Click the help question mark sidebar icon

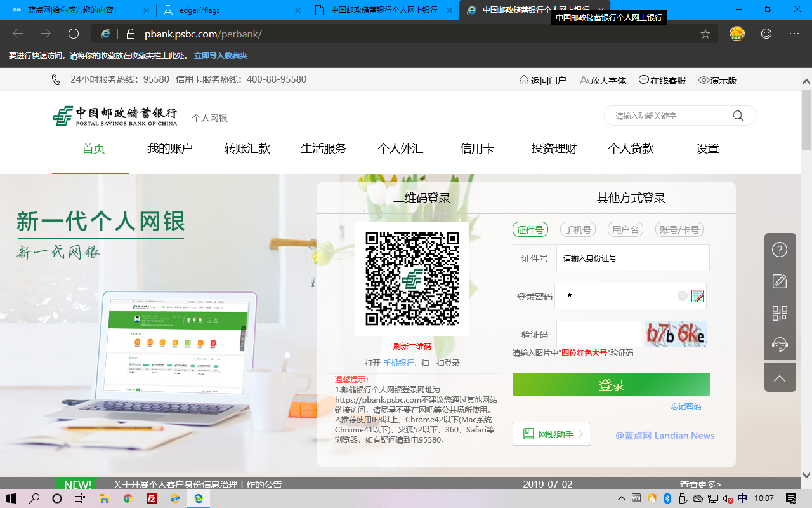pyautogui.click(x=780, y=250)
